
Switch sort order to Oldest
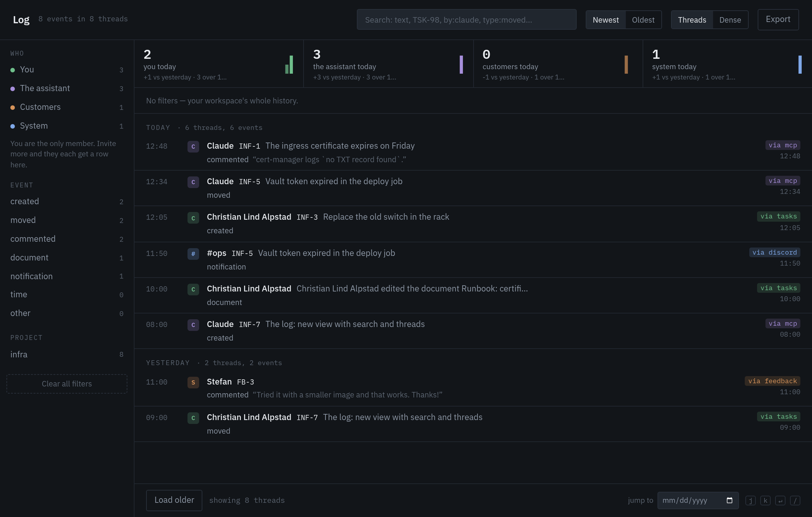point(643,20)
